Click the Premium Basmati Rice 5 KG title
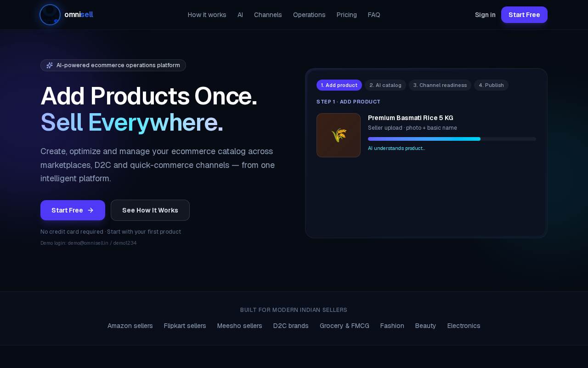 [x=411, y=118]
